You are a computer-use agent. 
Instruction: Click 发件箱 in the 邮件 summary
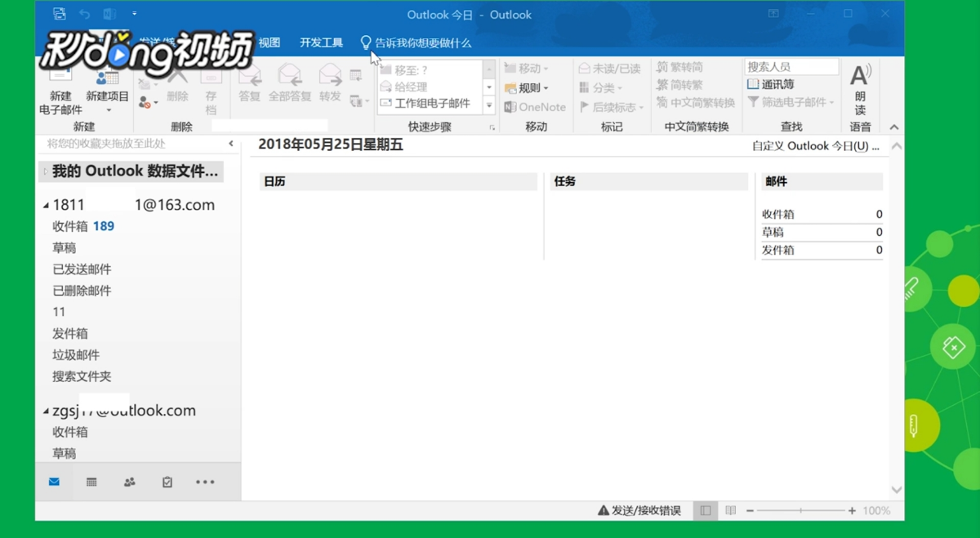pyautogui.click(x=778, y=250)
